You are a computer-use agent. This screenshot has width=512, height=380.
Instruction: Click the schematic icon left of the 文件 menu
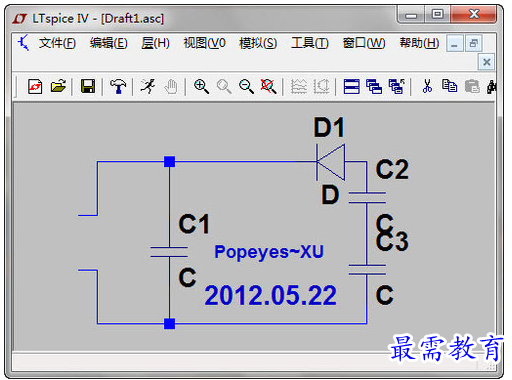pos(23,43)
